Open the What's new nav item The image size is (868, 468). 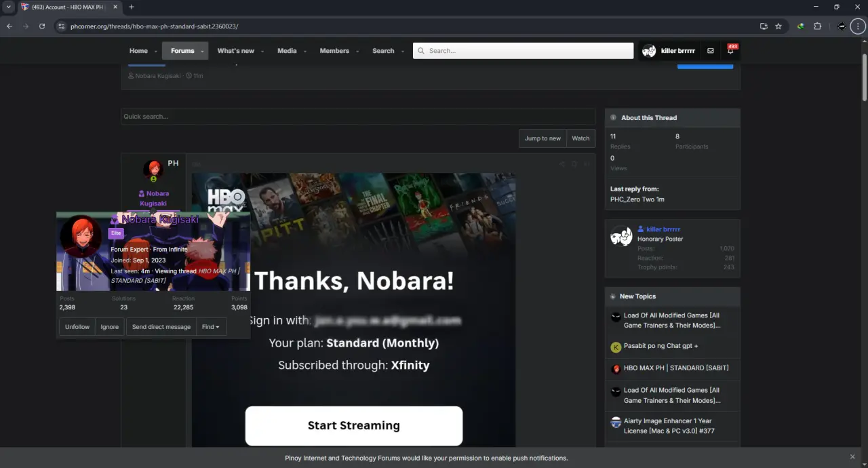[x=235, y=51]
